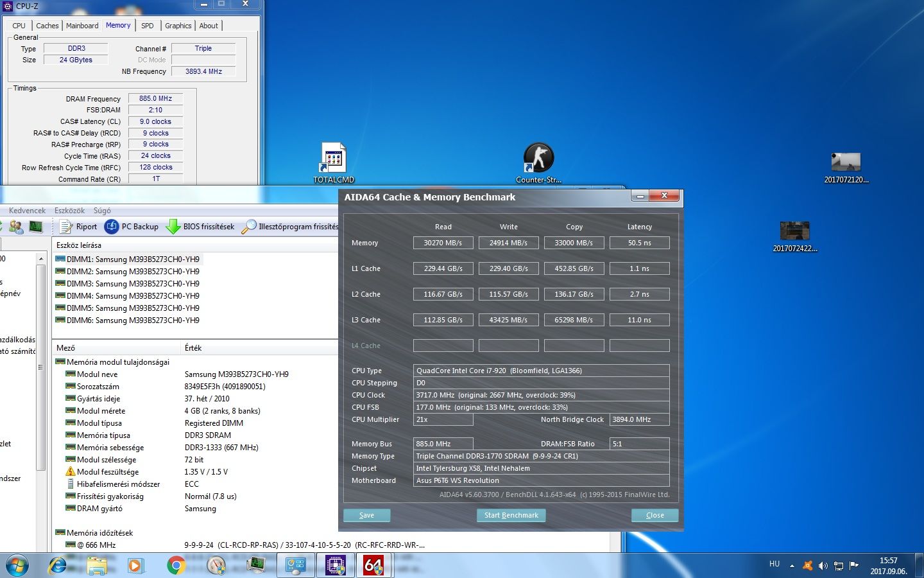The height and width of the screenshot is (578, 924).
Task: Select the Memória időzítések group header
Action: pos(94,533)
